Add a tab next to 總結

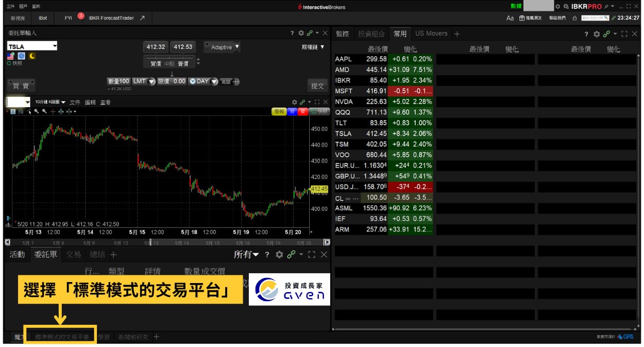pos(113,254)
